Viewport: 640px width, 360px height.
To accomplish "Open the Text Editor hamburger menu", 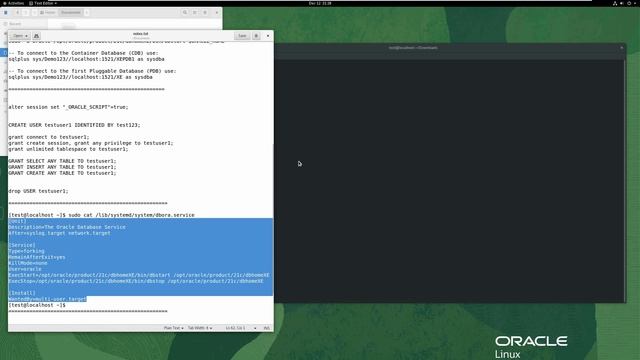I will click(256, 36).
